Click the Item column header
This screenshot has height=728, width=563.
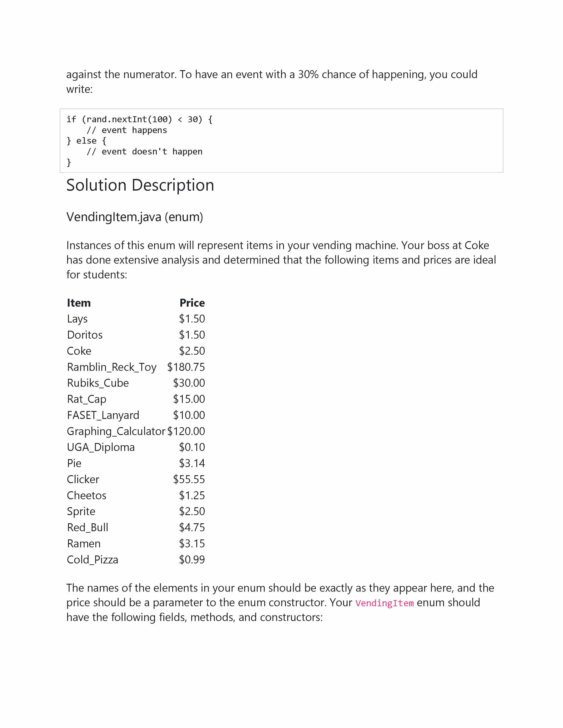click(79, 303)
